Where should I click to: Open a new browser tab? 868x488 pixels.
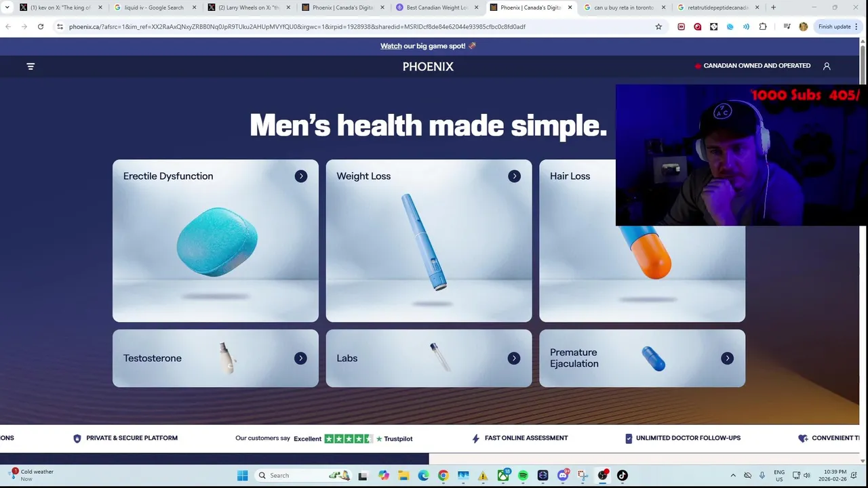click(x=773, y=7)
